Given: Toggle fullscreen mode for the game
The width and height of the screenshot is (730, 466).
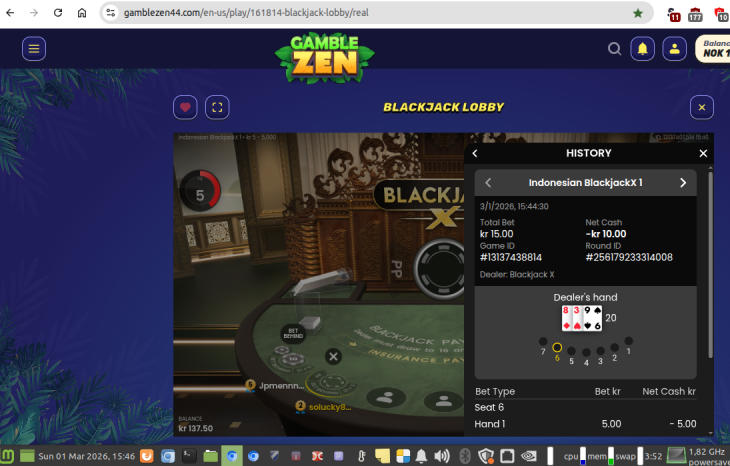Looking at the screenshot, I should pos(217,107).
